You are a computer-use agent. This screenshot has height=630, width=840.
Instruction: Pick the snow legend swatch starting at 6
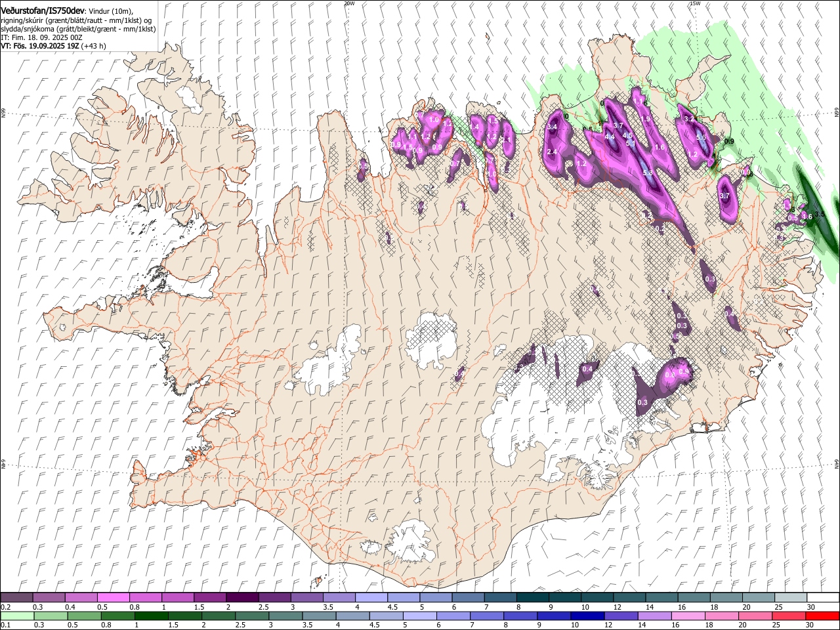tap(468, 598)
